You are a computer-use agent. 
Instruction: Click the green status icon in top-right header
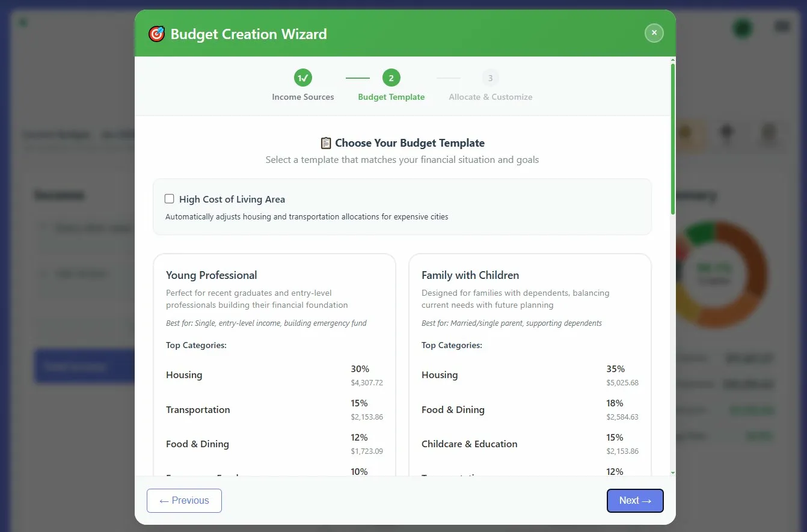[x=743, y=27]
